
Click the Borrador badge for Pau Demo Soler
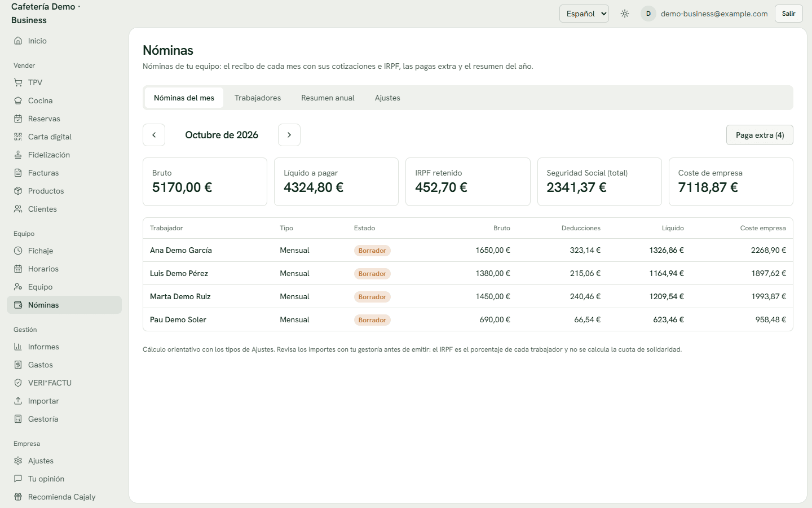(372, 320)
